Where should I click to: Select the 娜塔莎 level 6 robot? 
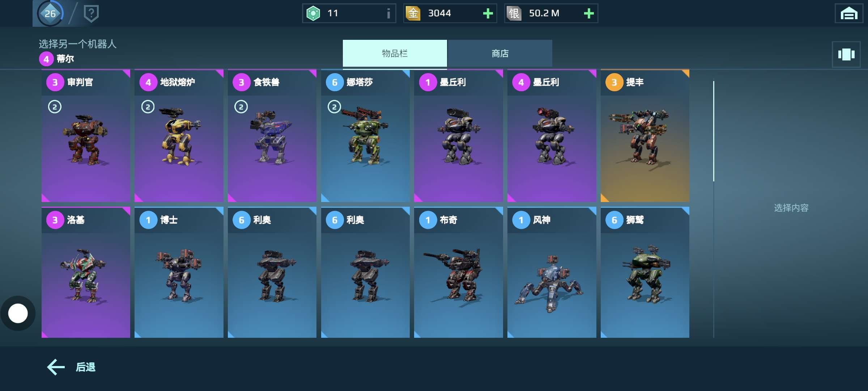[x=365, y=136]
